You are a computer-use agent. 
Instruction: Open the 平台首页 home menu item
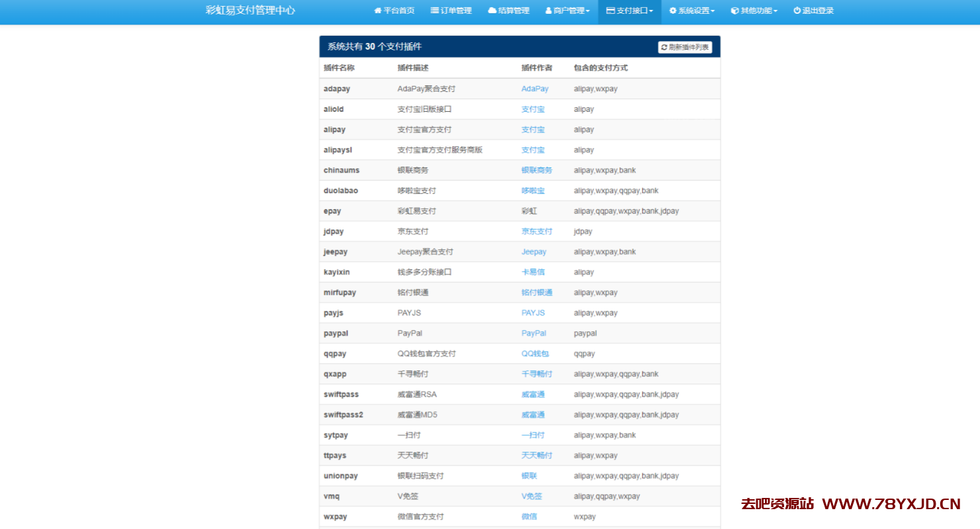[x=394, y=11]
